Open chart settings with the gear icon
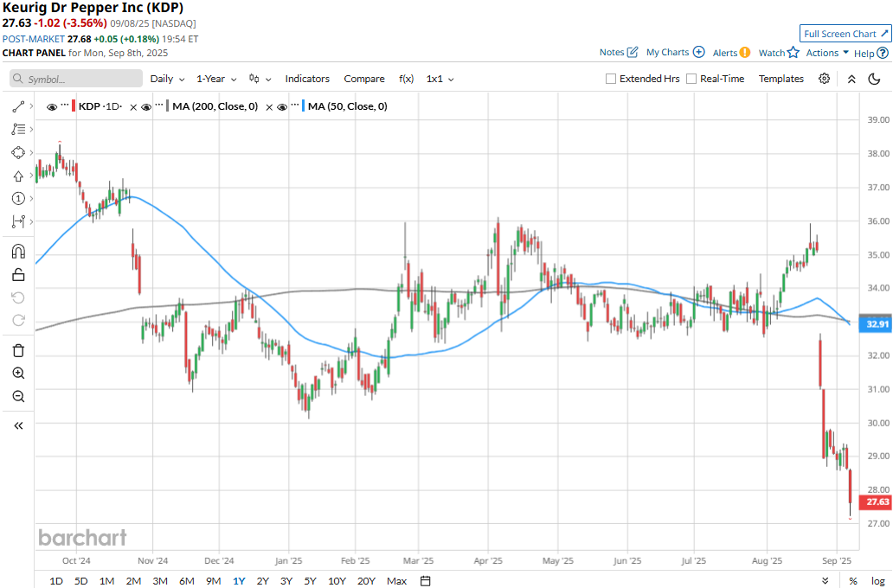Screen dimensions: 893x588 [824, 79]
